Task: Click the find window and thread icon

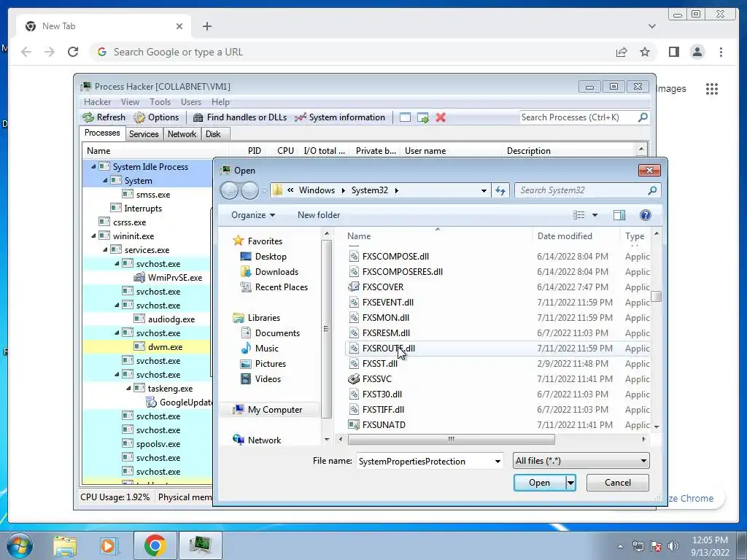Action: (x=422, y=117)
